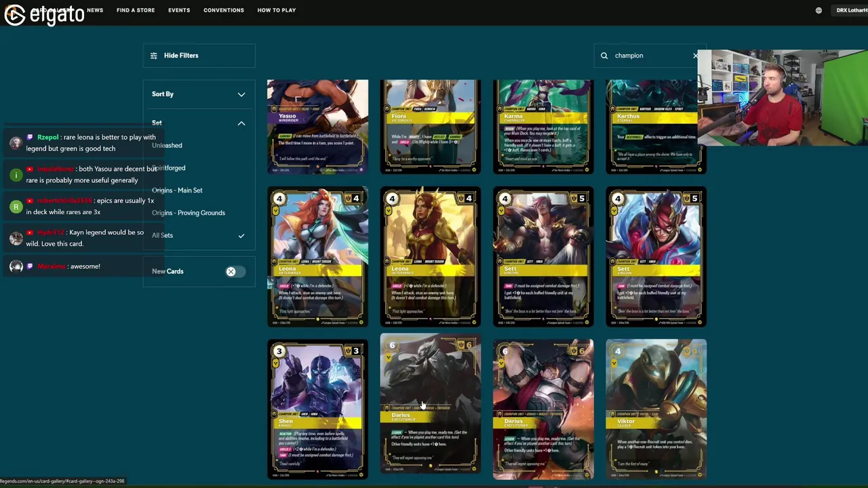Click the search magnifier icon
This screenshot has width=868, height=488.
[604, 56]
